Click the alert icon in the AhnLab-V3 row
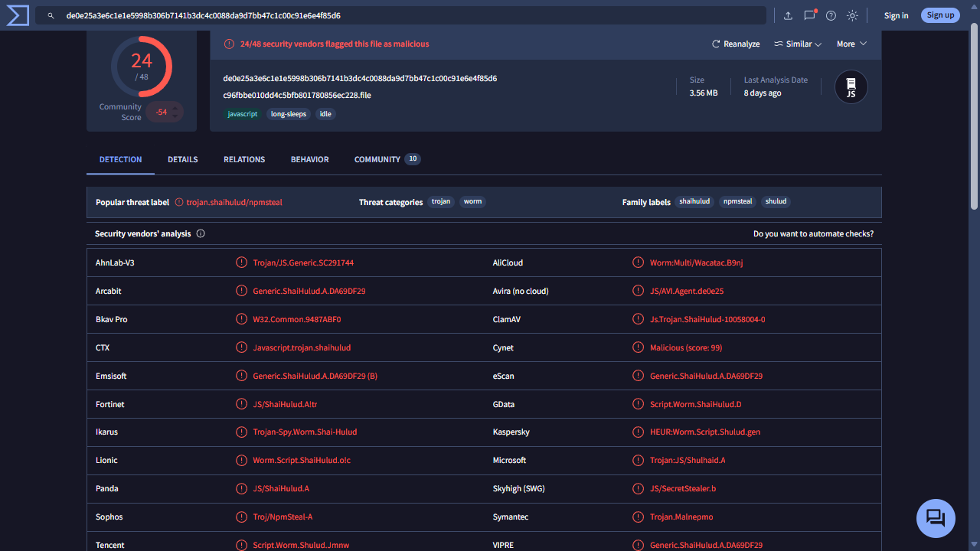The width and height of the screenshot is (980, 551). 241,262
